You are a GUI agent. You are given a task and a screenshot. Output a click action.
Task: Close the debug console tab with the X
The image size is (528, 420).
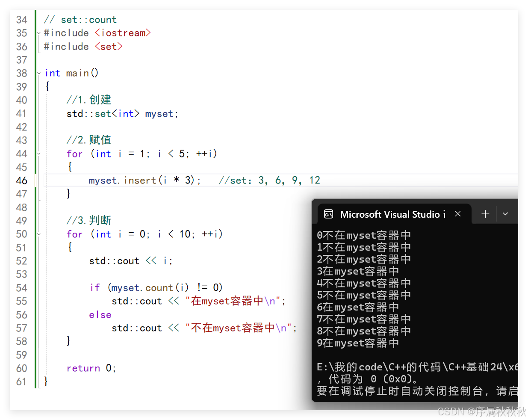[458, 214]
